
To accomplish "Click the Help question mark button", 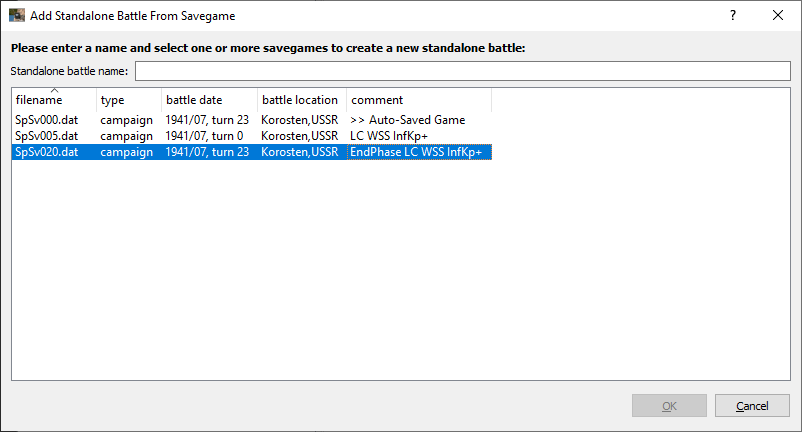I will click(732, 15).
